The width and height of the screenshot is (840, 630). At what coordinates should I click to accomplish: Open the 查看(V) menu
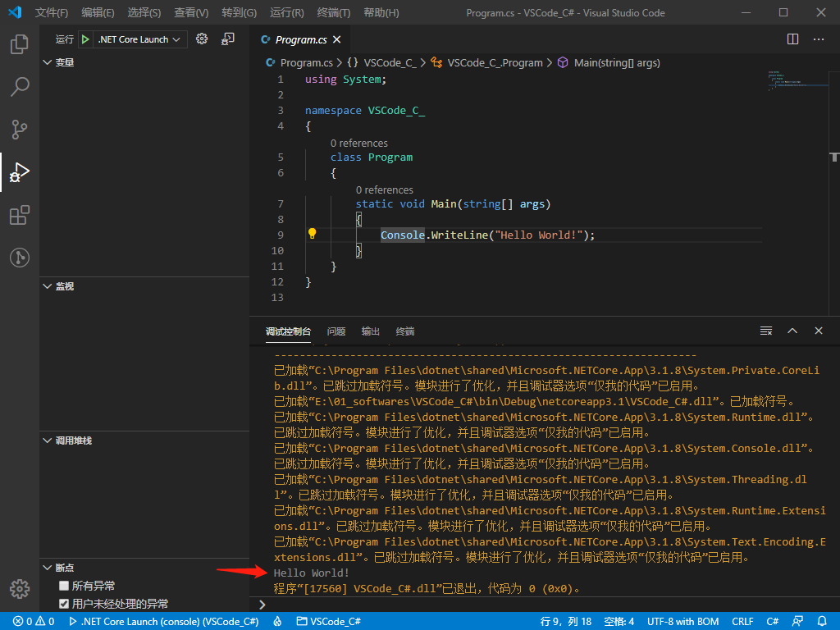coord(189,12)
